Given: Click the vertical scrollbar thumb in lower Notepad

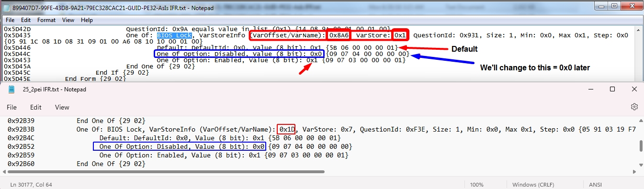Looking at the screenshot, I should (x=641, y=146).
